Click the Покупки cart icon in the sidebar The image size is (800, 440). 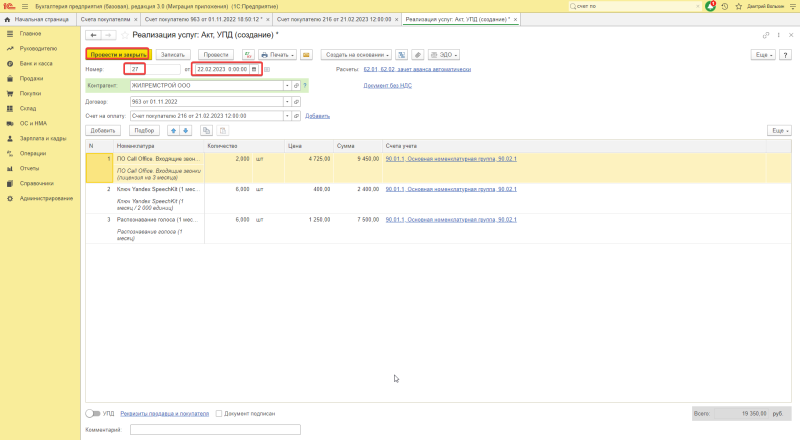[x=10, y=93]
